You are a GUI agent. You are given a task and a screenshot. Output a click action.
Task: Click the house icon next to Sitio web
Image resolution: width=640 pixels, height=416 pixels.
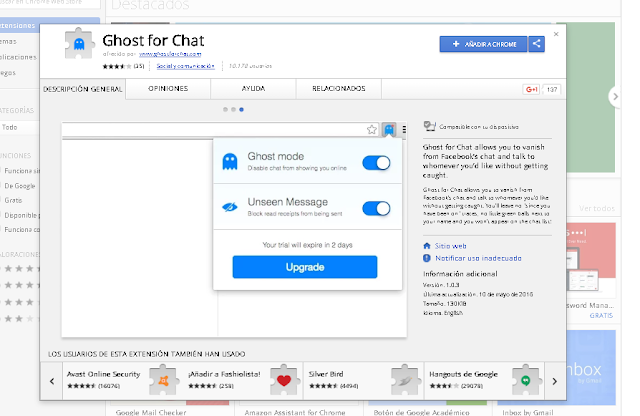(x=427, y=246)
